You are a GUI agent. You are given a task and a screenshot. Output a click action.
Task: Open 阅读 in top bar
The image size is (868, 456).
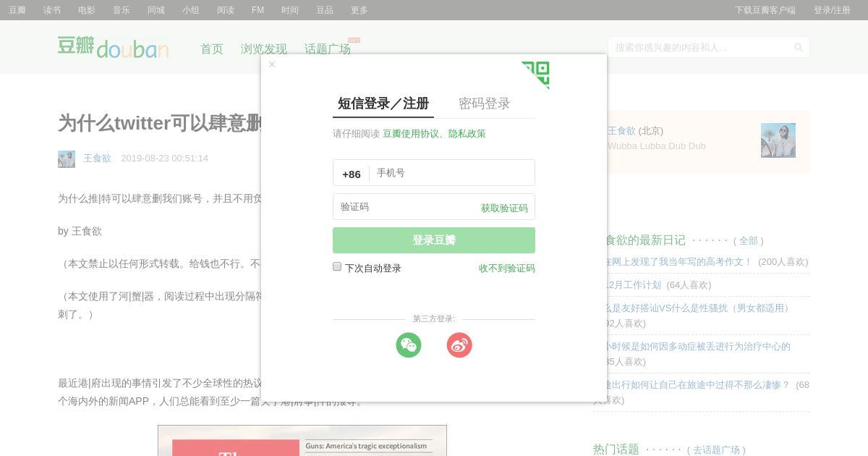pos(226,10)
